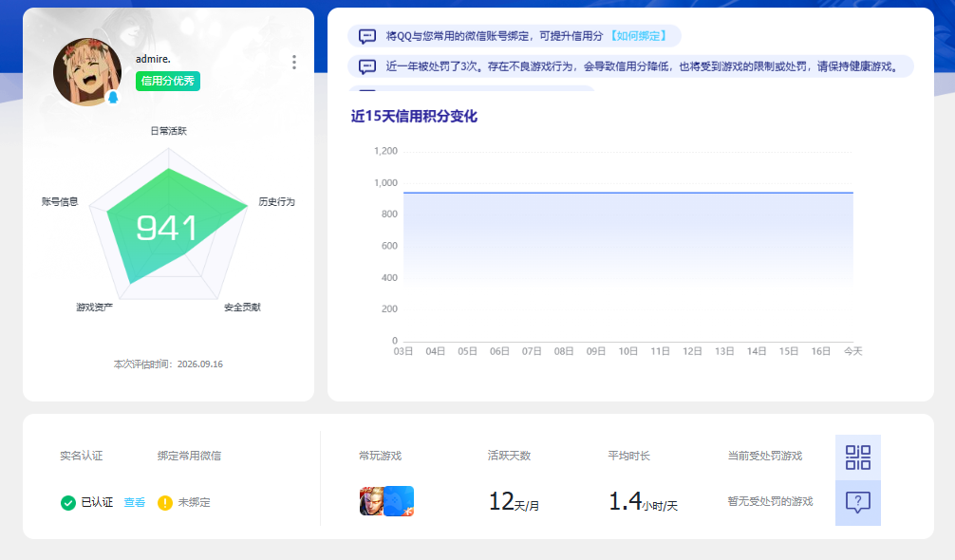
Task: Click the QR code icon
Action: (x=857, y=457)
